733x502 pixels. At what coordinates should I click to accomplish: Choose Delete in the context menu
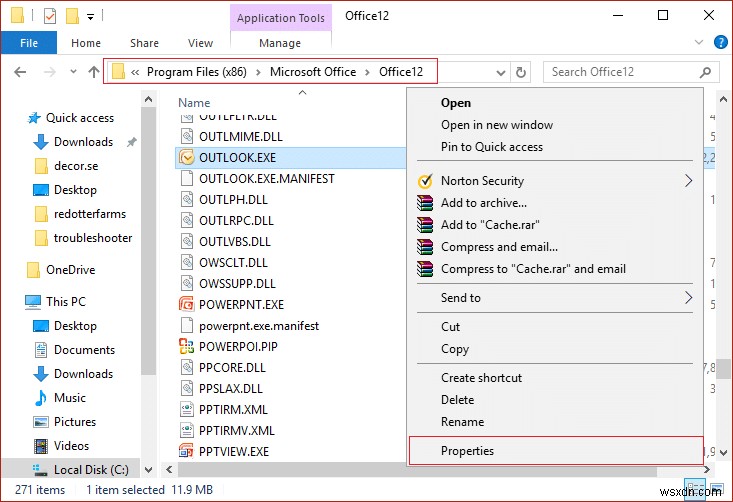[554, 400]
